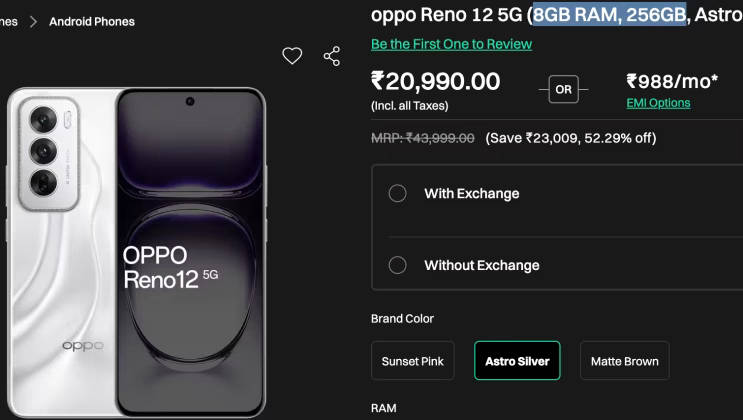This screenshot has width=743, height=420.
Task: Click the breadcrumb chevron before Android Phones
Action: coord(32,21)
